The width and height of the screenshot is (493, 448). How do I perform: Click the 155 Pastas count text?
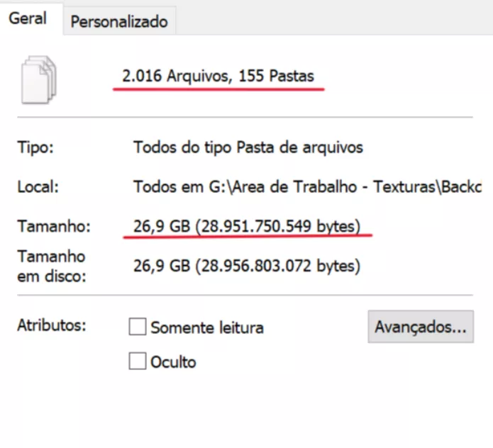pos(276,76)
